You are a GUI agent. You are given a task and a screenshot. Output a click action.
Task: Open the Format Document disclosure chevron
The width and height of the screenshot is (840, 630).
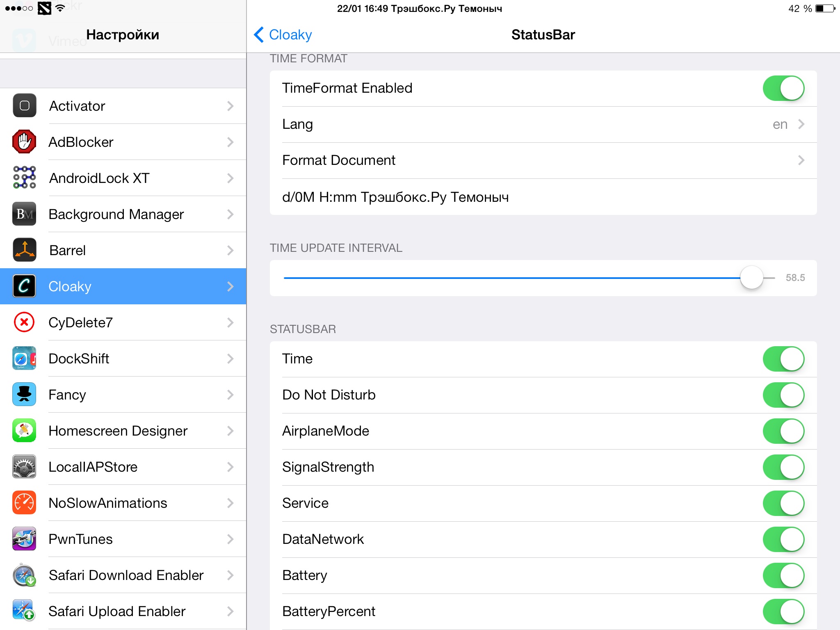pyautogui.click(x=801, y=160)
